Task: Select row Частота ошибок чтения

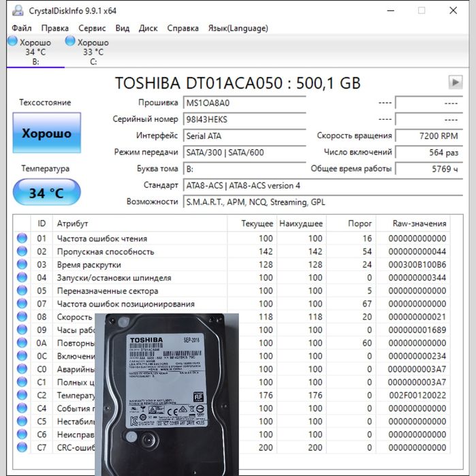Action: pos(232,238)
